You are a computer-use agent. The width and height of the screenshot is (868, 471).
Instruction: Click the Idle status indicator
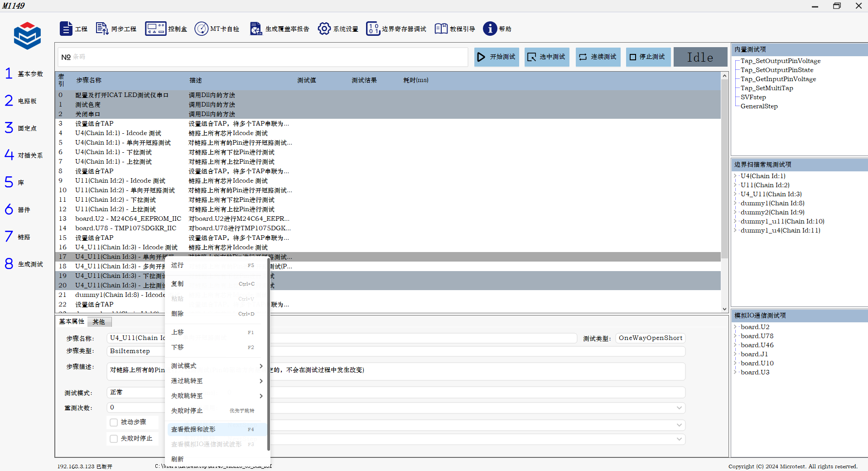click(x=700, y=57)
